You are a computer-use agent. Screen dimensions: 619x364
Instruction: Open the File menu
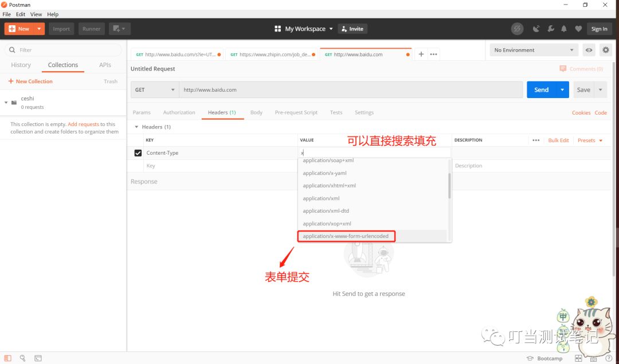[x=7, y=14]
